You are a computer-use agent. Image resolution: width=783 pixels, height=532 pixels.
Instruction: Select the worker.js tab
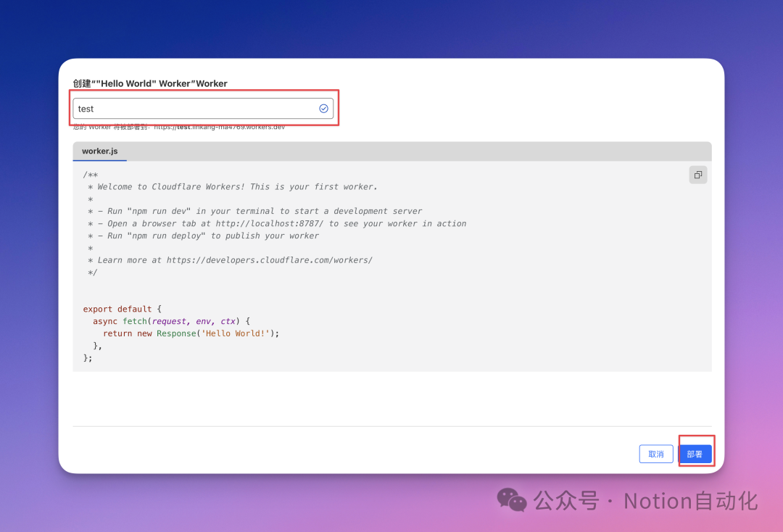point(100,151)
